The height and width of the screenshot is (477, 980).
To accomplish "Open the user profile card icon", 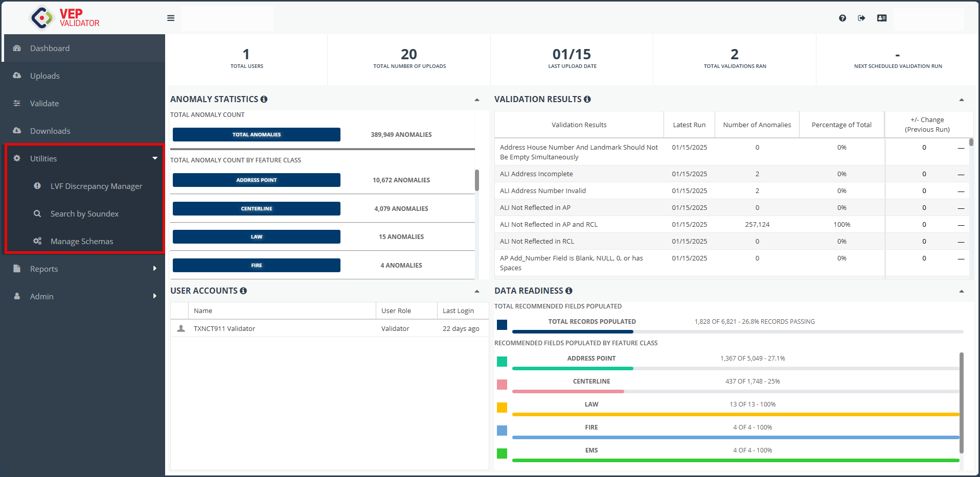I will coord(882,18).
